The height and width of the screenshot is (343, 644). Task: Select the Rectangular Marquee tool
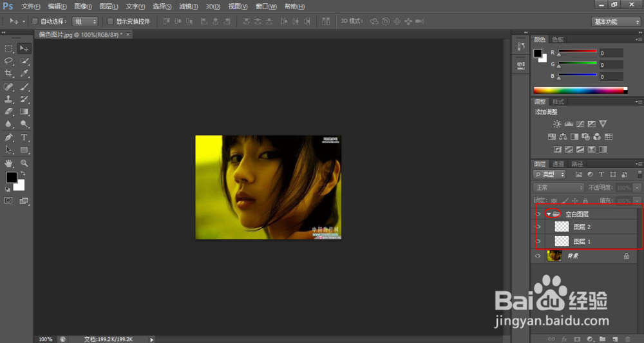point(8,48)
